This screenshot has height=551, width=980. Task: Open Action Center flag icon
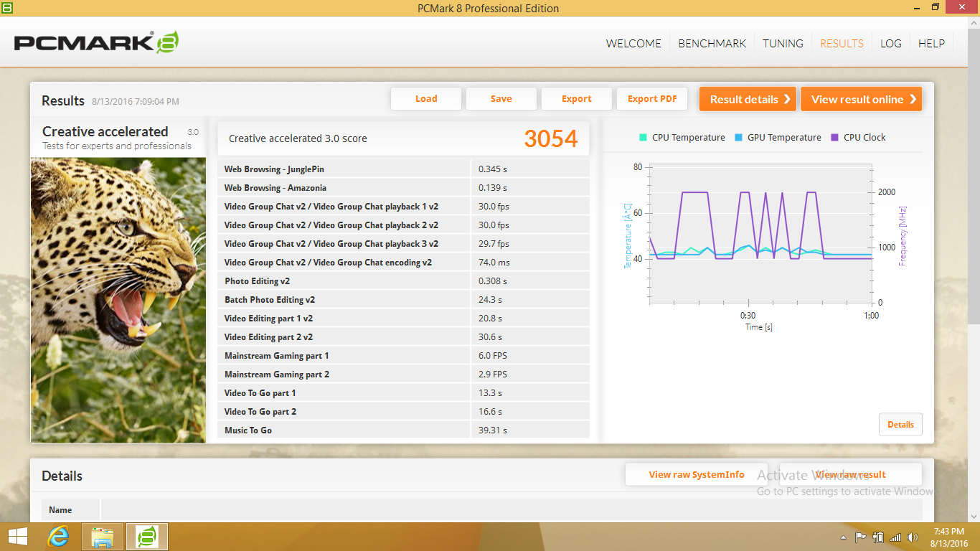pyautogui.click(x=861, y=537)
